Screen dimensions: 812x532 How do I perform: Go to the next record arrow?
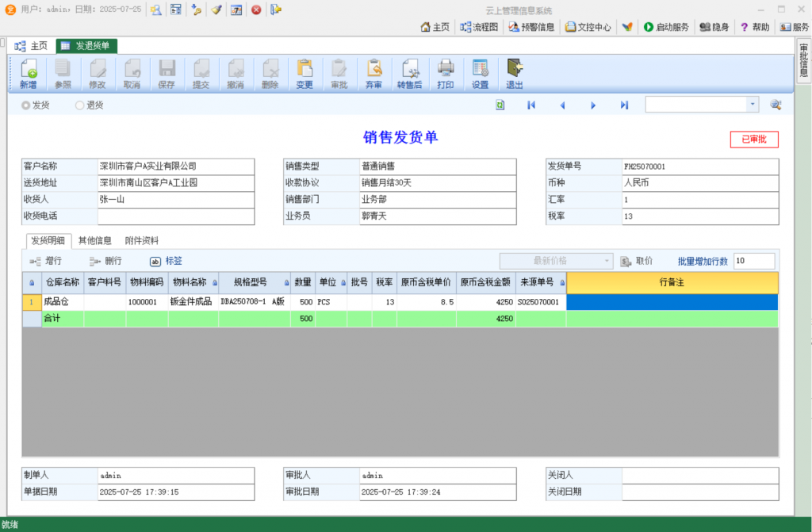(593, 105)
